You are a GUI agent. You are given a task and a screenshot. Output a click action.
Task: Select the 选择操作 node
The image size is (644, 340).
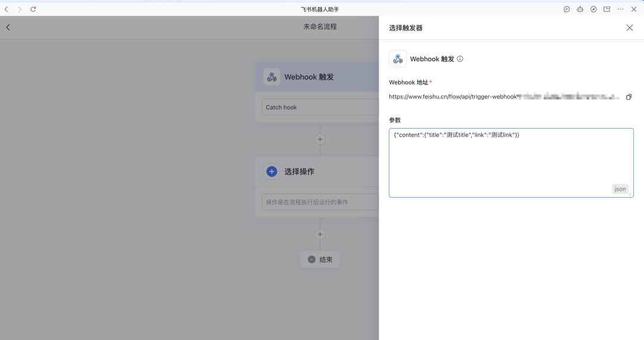point(317,171)
